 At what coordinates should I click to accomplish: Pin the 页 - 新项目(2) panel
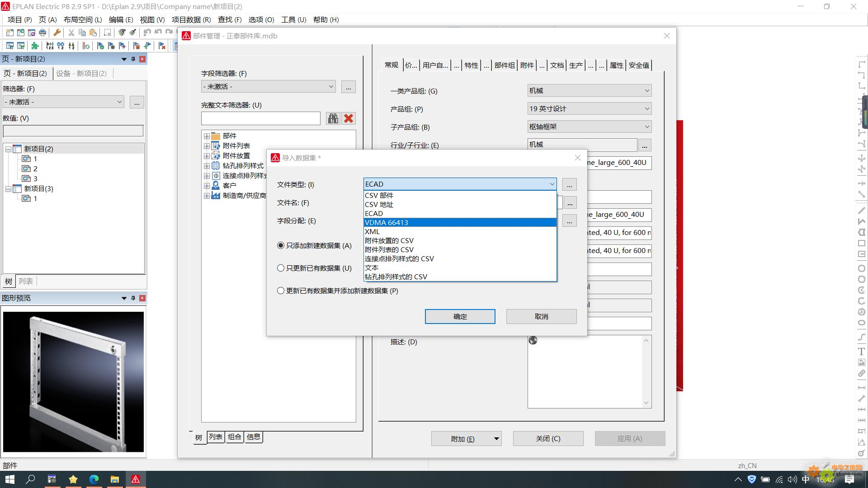(133, 59)
